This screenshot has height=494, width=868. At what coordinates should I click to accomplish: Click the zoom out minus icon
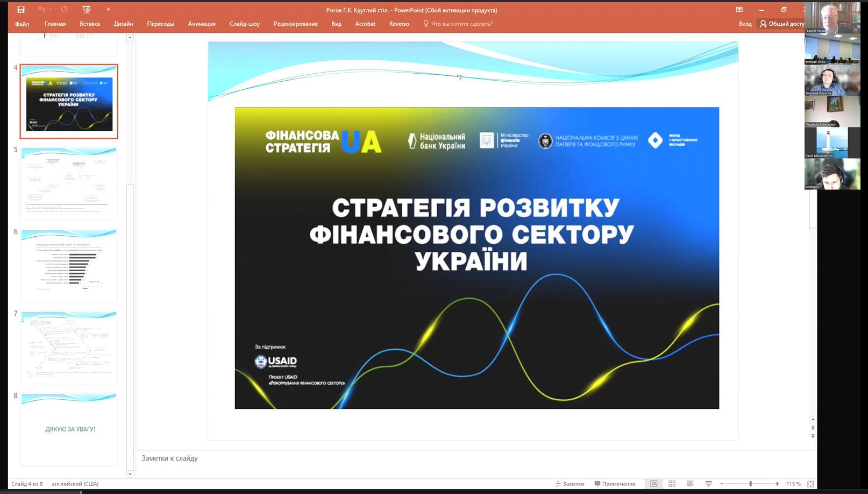722,484
